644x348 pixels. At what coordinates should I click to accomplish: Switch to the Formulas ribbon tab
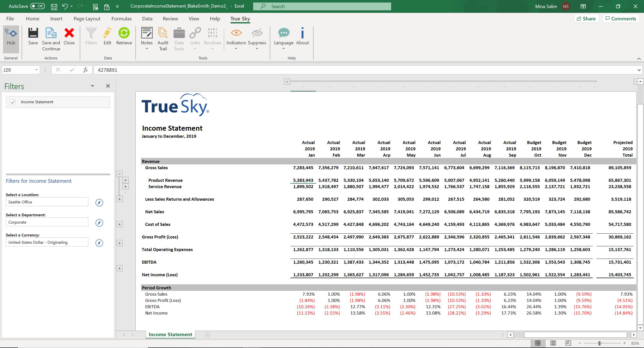[x=122, y=18]
